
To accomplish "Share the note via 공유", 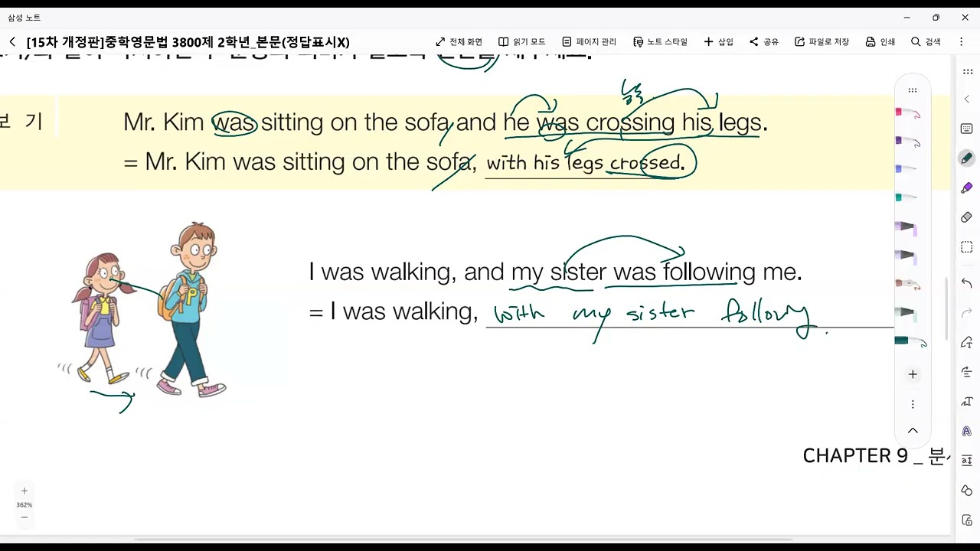I will pyautogui.click(x=763, y=42).
